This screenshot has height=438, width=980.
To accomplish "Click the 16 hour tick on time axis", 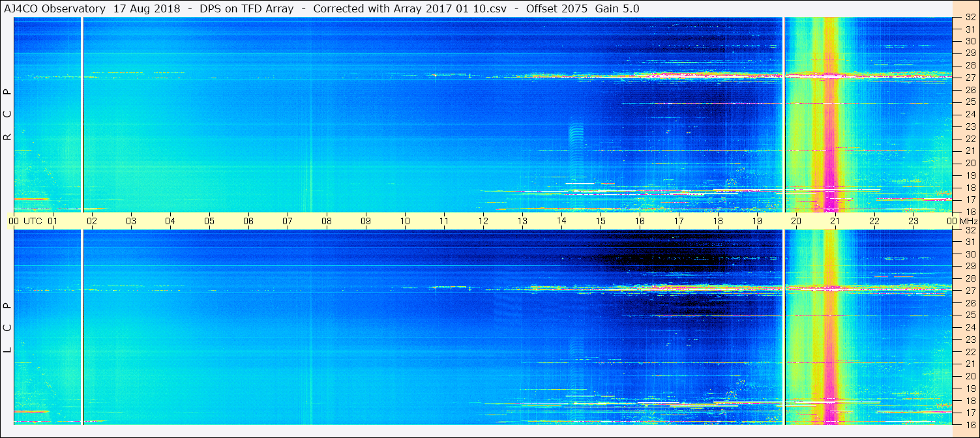I will coord(640,221).
